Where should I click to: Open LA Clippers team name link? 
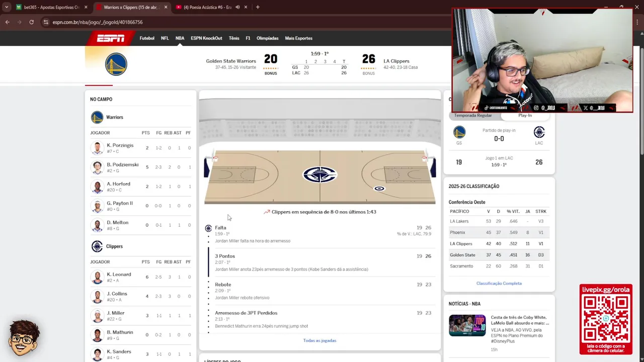[396, 61]
